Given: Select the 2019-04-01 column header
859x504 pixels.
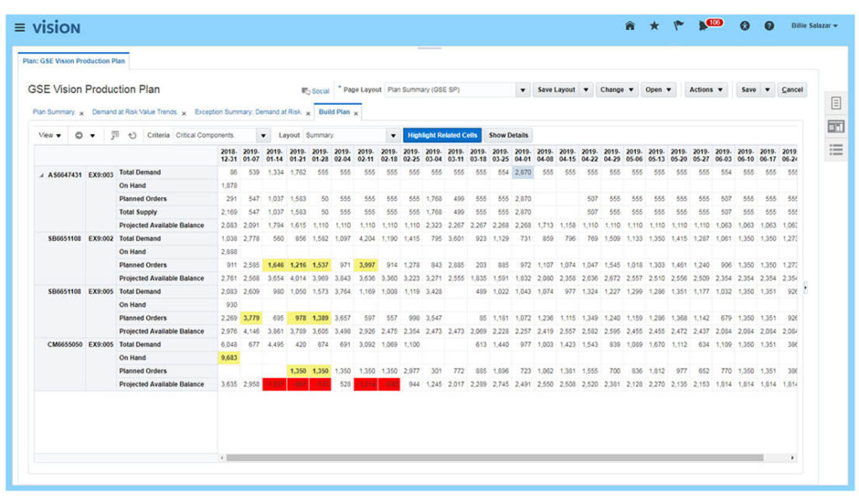Looking at the screenshot, I should point(522,155).
